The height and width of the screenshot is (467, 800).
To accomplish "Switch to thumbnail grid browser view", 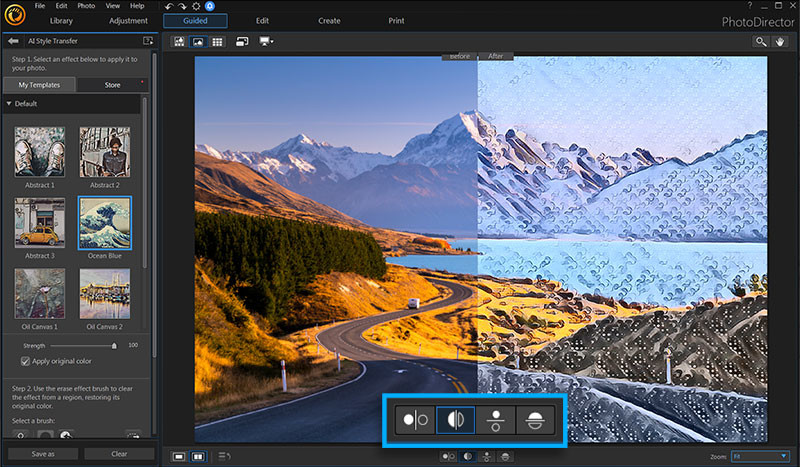I will [x=218, y=41].
